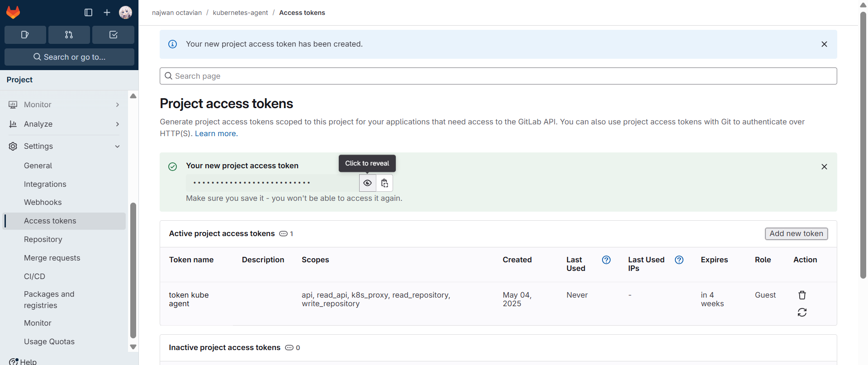Click the Add new token button
This screenshot has width=868, height=365.
point(796,234)
